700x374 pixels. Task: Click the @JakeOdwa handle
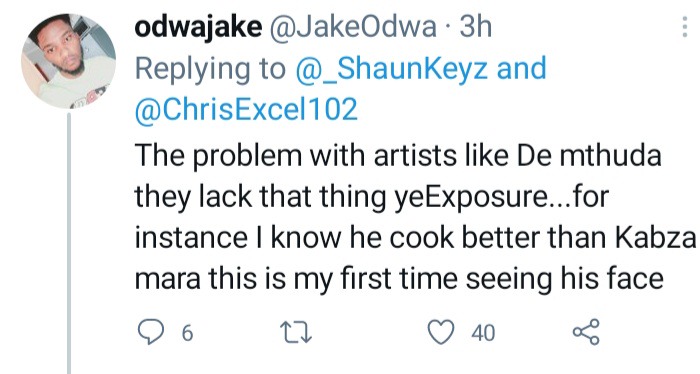pyautogui.click(x=352, y=27)
